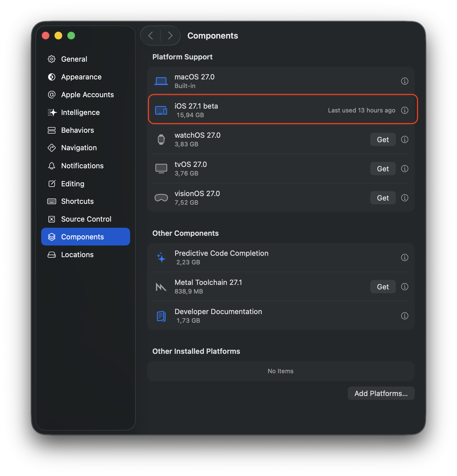Open Navigation settings
Image resolution: width=457 pixels, height=476 pixels.
(x=86, y=148)
